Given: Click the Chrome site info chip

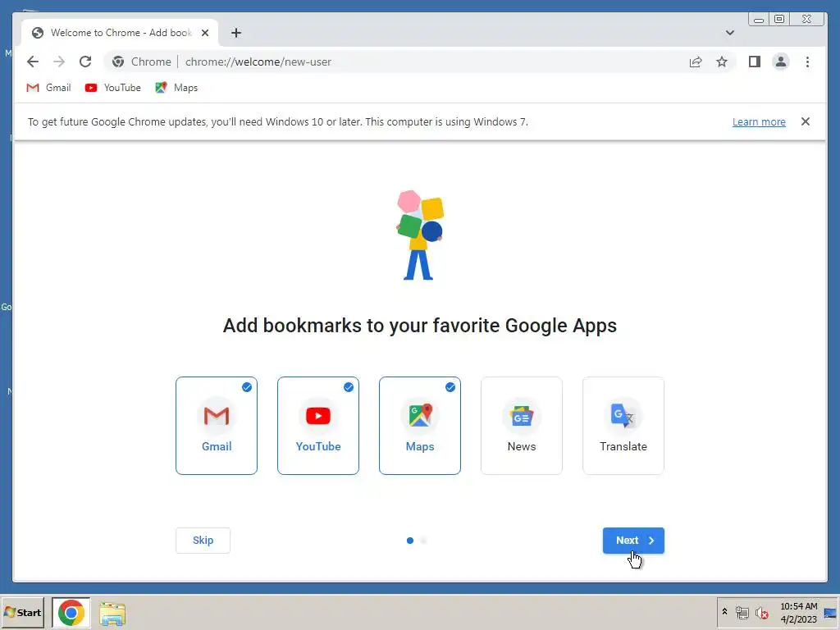Looking at the screenshot, I should [x=141, y=62].
